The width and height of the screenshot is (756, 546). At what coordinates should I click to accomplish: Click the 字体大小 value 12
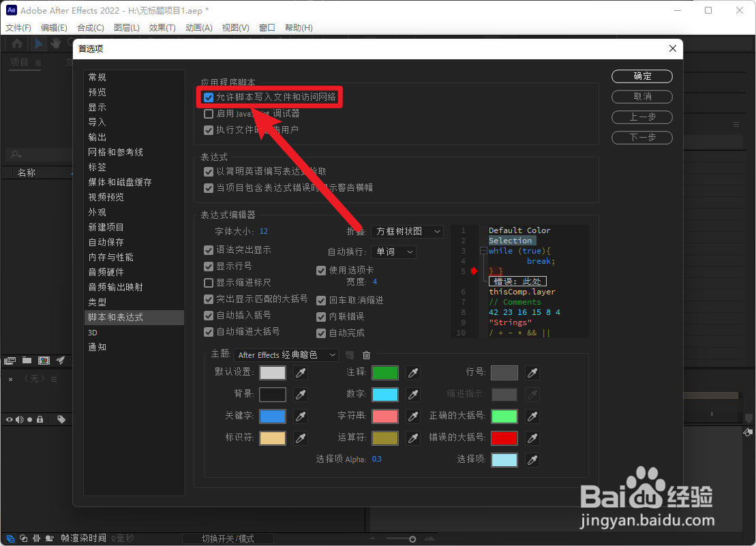[264, 232]
